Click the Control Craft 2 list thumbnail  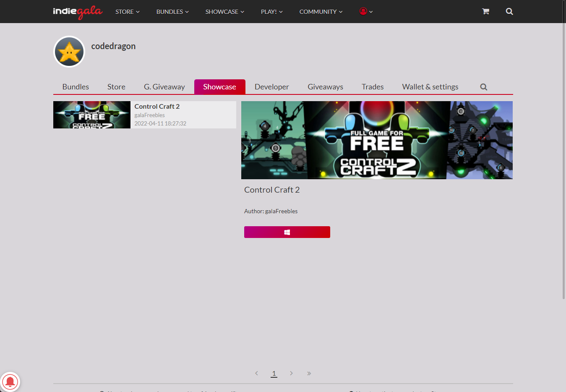[92, 115]
